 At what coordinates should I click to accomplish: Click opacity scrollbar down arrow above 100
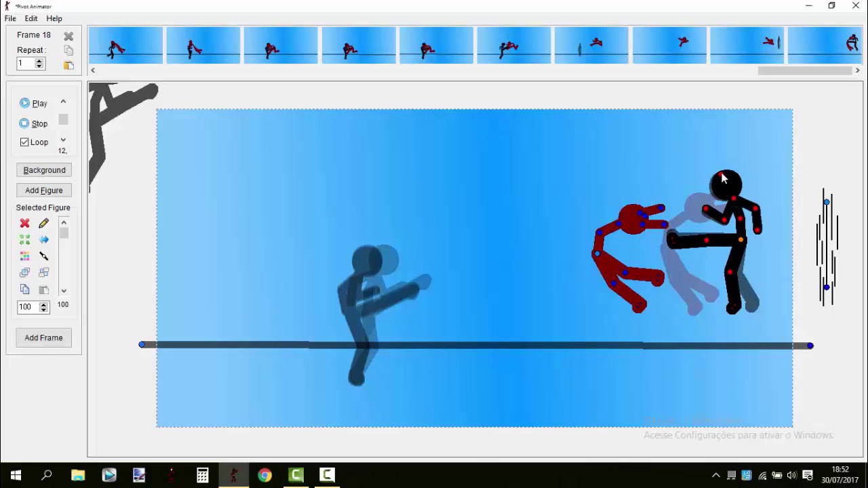point(64,291)
